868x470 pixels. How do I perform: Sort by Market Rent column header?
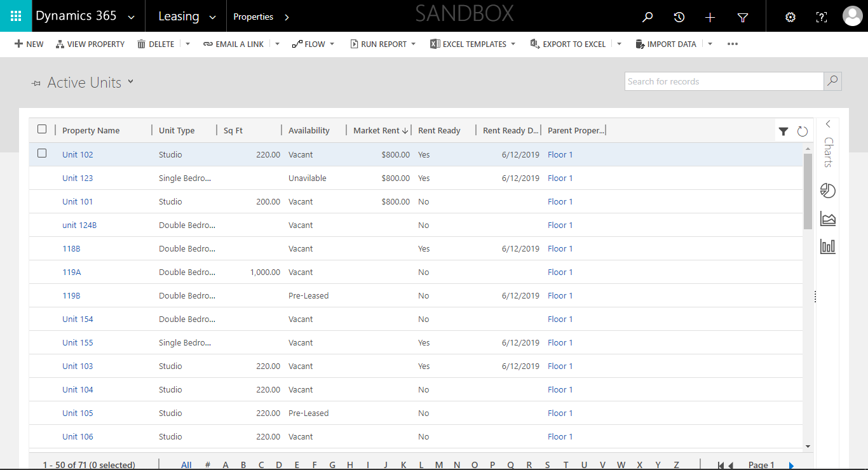coord(377,130)
